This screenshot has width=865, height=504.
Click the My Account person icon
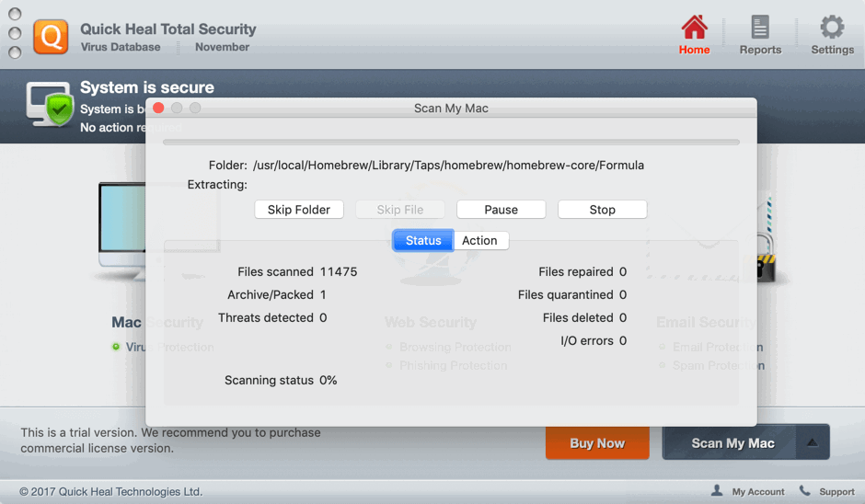tap(717, 491)
